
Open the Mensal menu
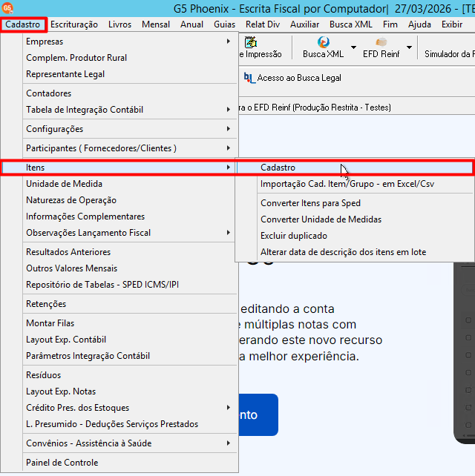click(156, 24)
